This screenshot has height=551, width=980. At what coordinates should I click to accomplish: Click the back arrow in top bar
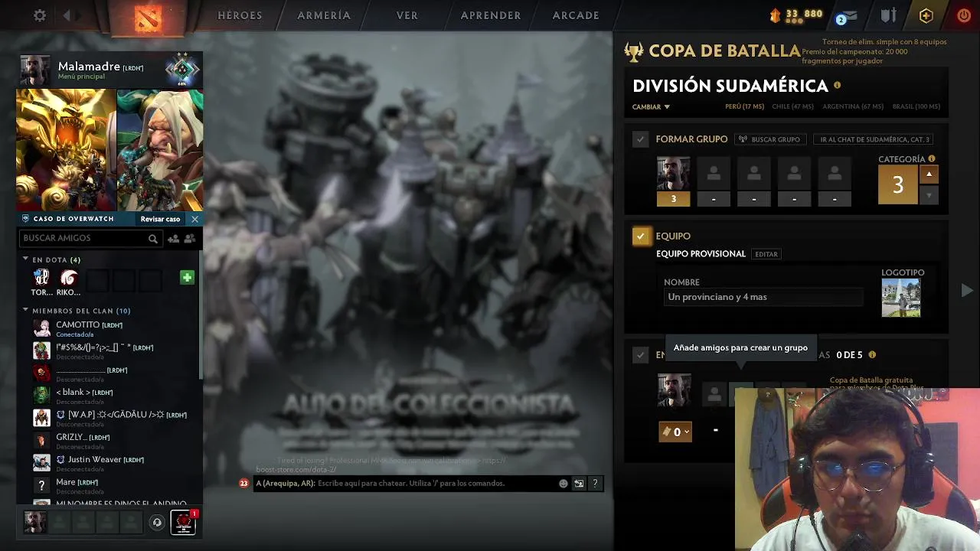coord(67,15)
